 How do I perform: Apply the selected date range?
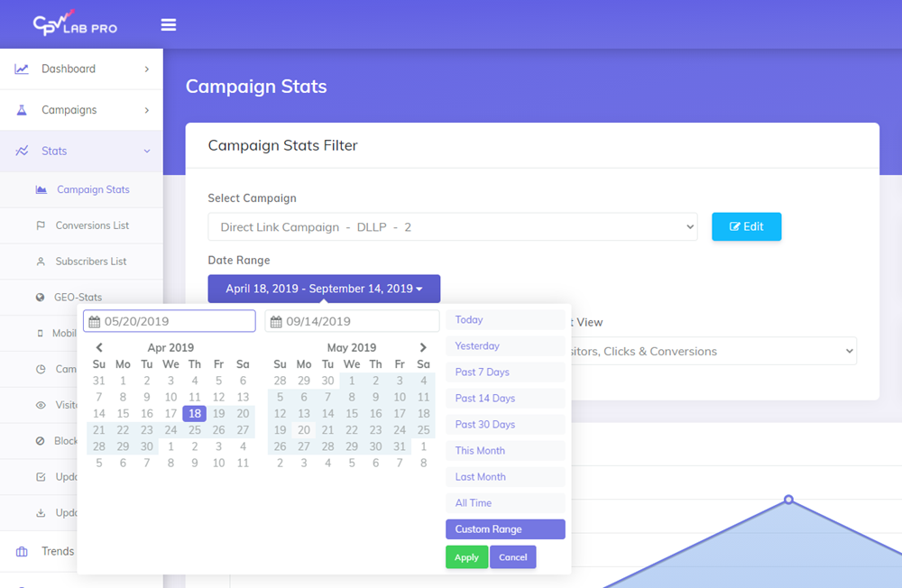[x=466, y=557]
